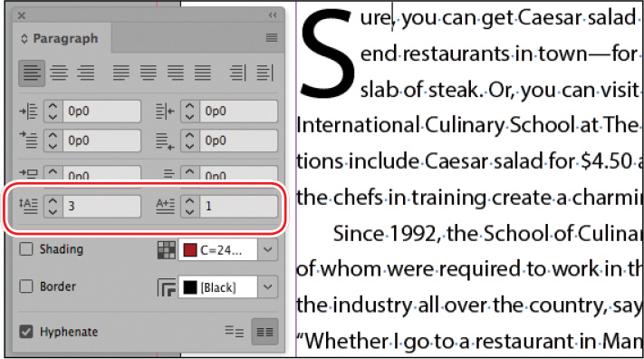Click the Border options corner icon
This screenshot has width=644, height=359.
click(167, 287)
